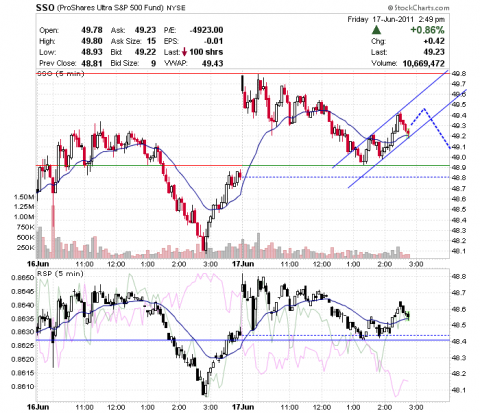Click the Prev Close value 48.81

tap(92, 63)
